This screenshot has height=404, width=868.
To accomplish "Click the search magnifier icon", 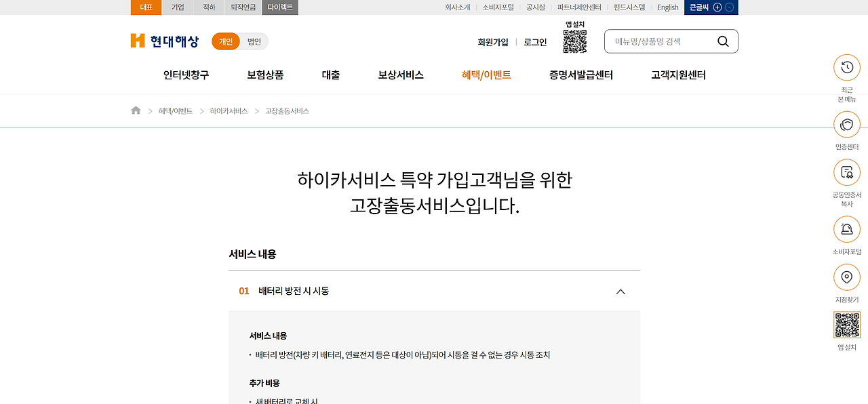I will (x=723, y=41).
